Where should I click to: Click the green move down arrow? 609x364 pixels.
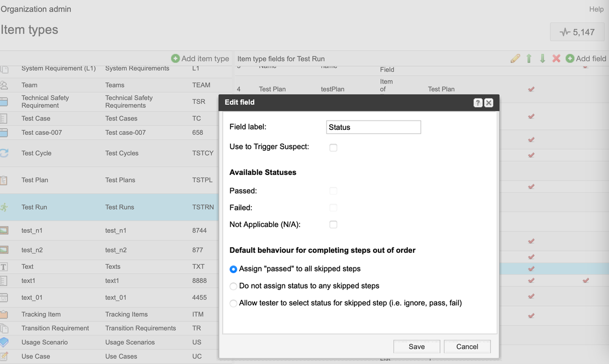[543, 59]
